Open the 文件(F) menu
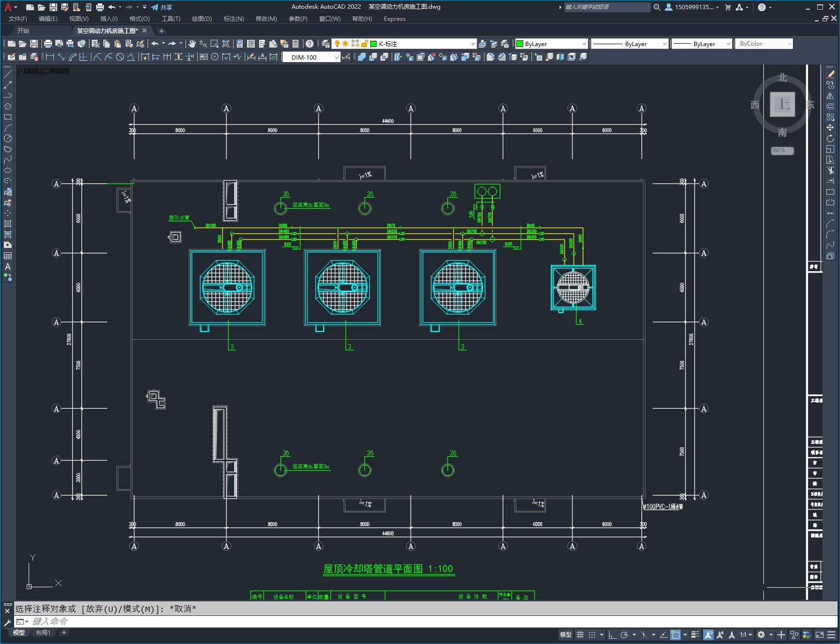Viewport: 840px width, 644px height. 18,18
